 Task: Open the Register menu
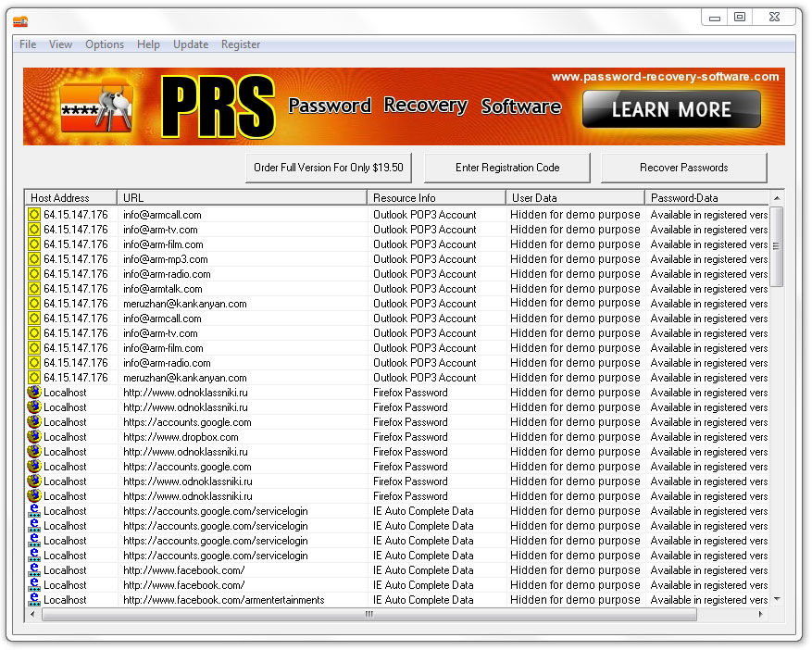[x=241, y=44]
